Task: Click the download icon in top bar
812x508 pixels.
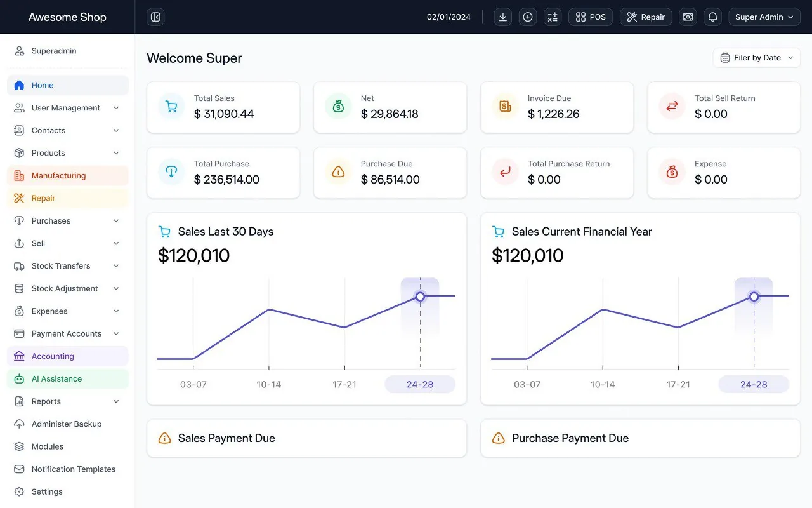Action: [x=503, y=17]
